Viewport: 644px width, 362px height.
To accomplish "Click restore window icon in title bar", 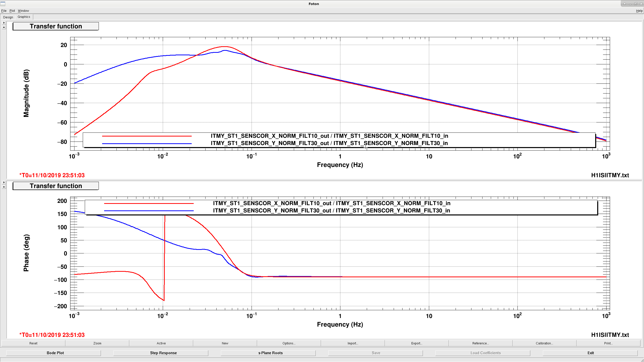I will click(636, 4).
